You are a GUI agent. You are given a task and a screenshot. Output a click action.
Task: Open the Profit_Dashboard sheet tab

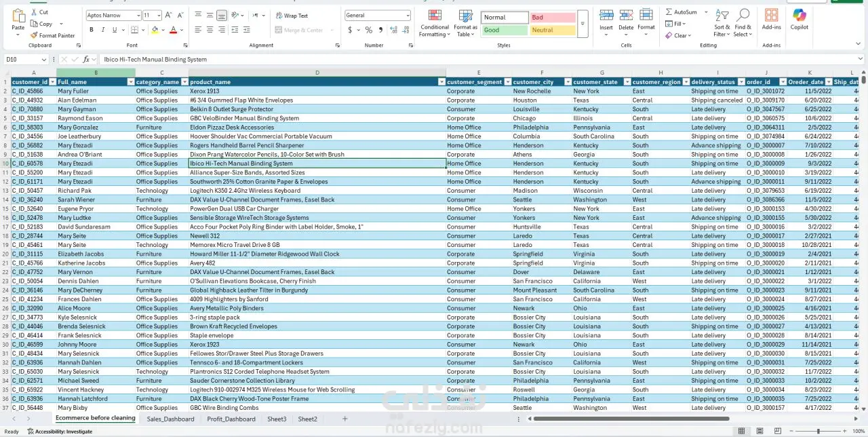point(231,419)
